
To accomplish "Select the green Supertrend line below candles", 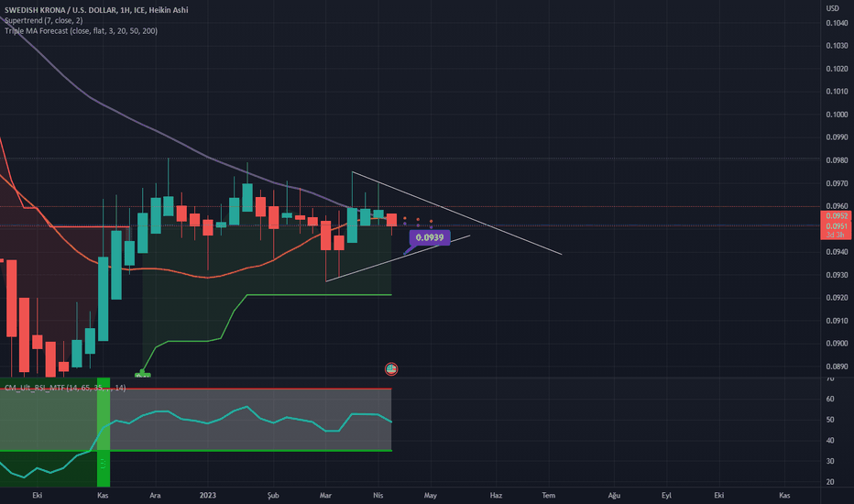I will click(x=319, y=295).
